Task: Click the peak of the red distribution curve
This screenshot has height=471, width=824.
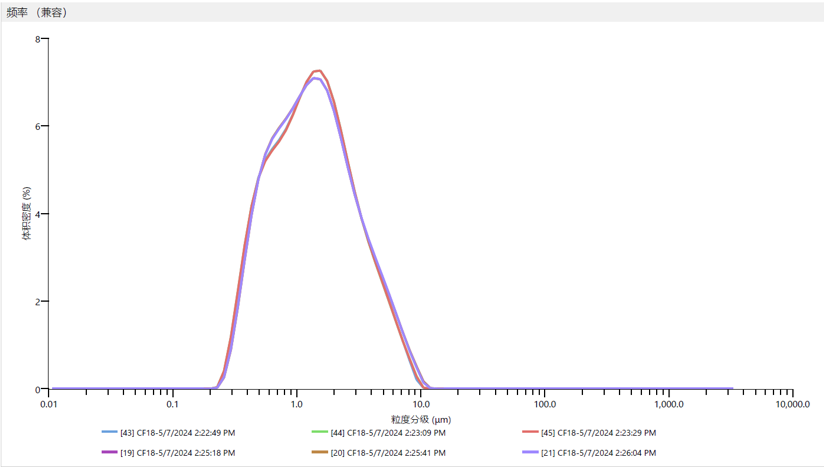Action: tap(317, 70)
